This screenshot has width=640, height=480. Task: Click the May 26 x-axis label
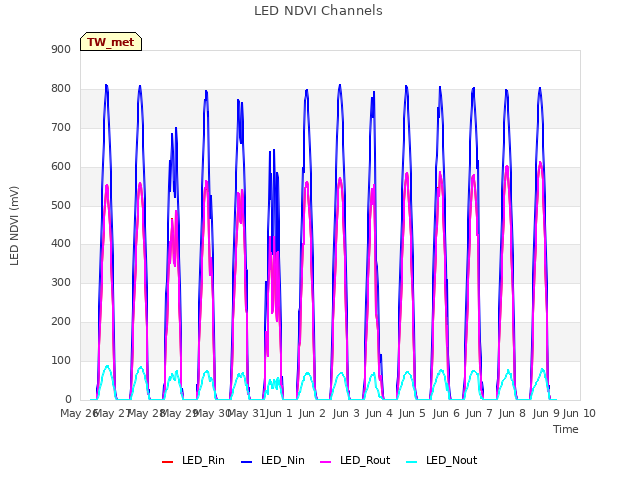point(79,413)
